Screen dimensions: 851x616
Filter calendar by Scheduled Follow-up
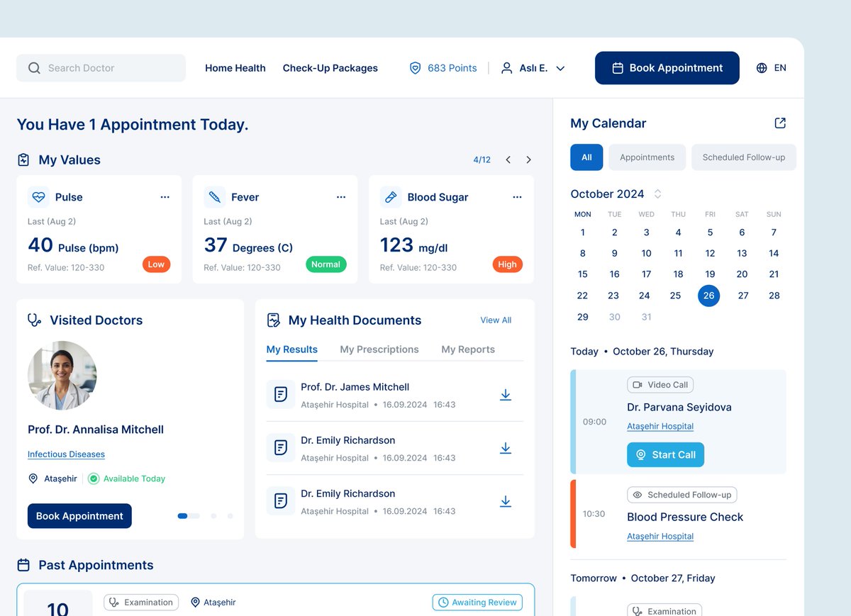(x=744, y=157)
